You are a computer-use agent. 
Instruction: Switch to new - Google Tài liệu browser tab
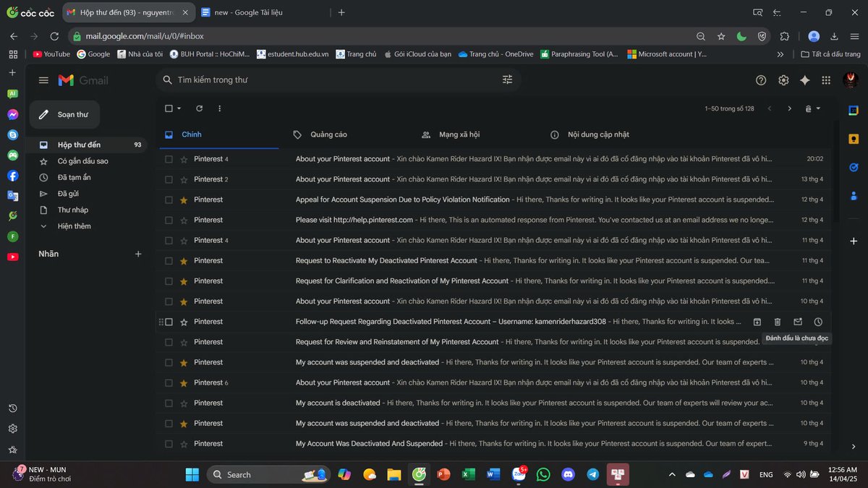262,12
